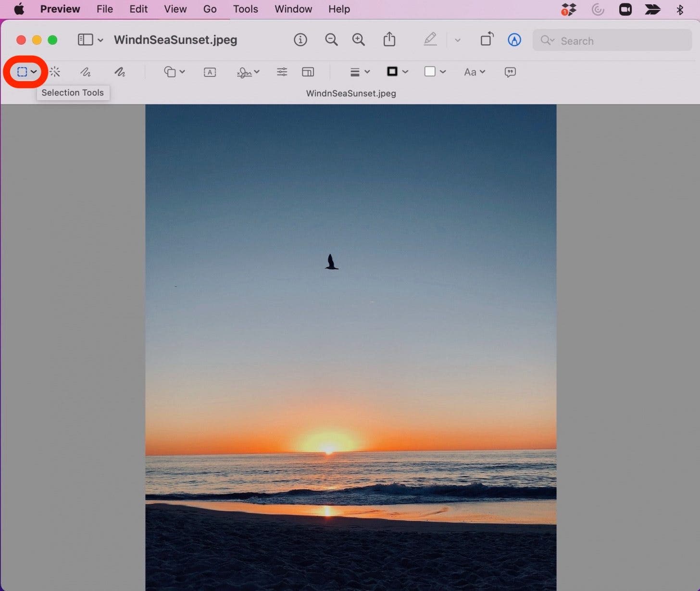Image resolution: width=700 pixels, height=591 pixels.
Task: Open the Text Style Aa dropdown
Action: click(474, 72)
